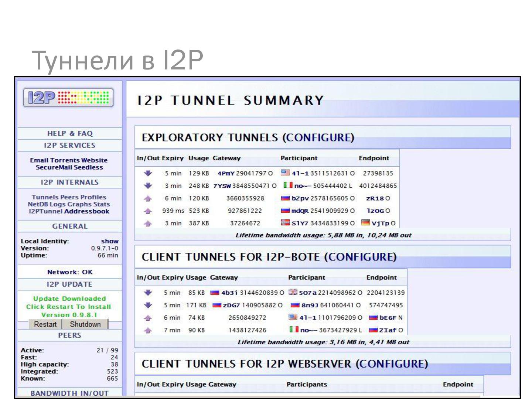
Task: Click 'Lifetime bandwidth usage: 5,88 MB in' text
Action: [300, 235]
